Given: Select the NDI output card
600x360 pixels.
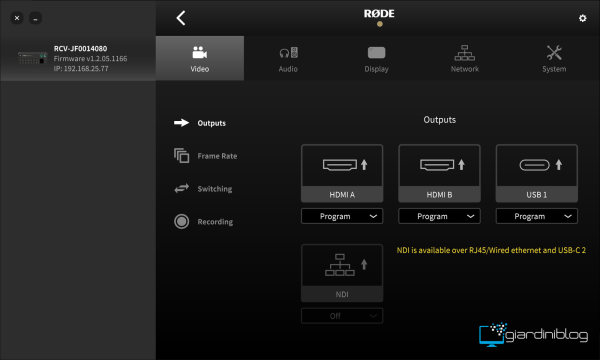Looking at the screenshot, I should coord(342,273).
